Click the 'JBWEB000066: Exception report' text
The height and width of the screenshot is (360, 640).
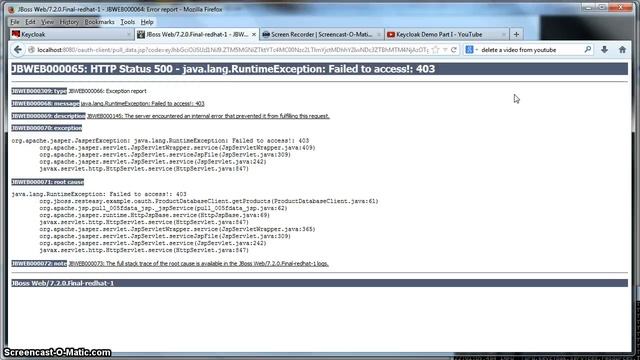tap(107, 91)
